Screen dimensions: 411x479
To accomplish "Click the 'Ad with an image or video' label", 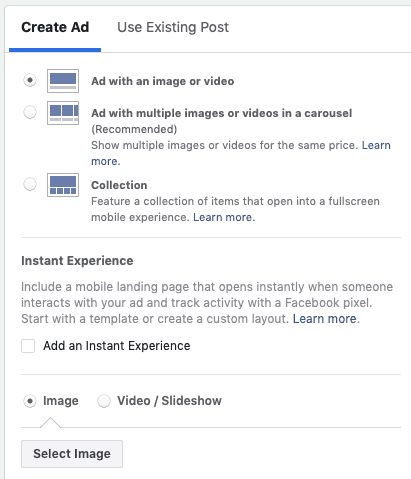I will click(163, 81).
